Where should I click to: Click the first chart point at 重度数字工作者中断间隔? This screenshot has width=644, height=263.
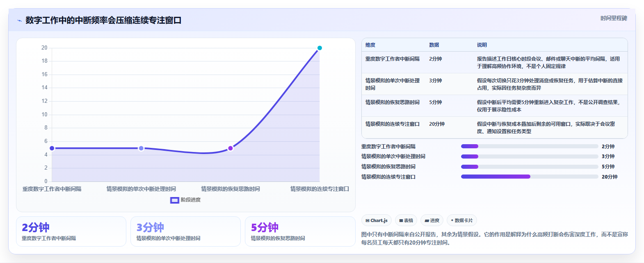pos(52,148)
